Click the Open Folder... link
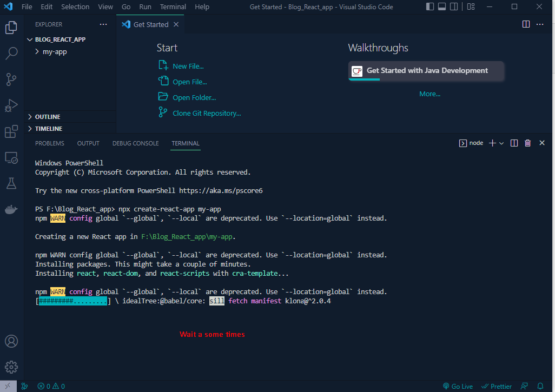This screenshot has height=392, width=555. [x=194, y=98]
